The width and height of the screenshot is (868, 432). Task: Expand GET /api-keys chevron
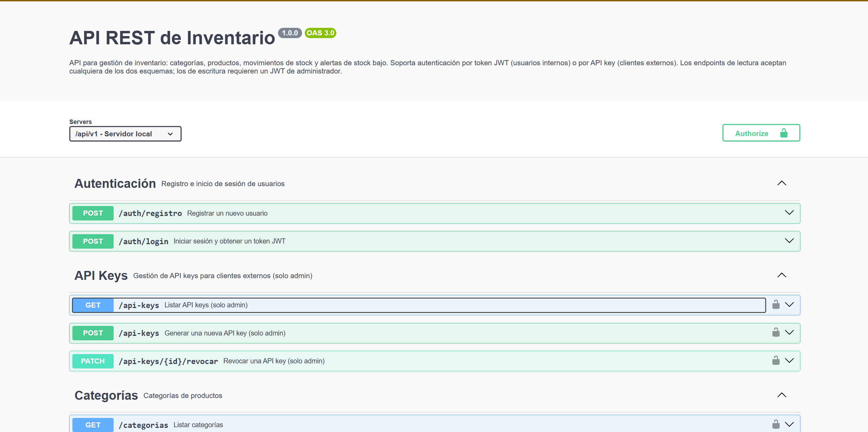click(x=789, y=305)
